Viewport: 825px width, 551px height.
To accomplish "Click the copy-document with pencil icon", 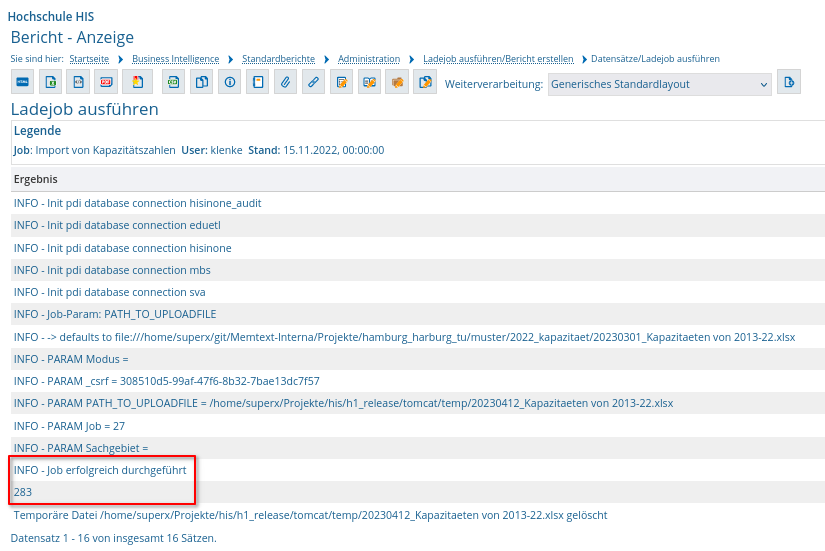I will click(425, 82).
